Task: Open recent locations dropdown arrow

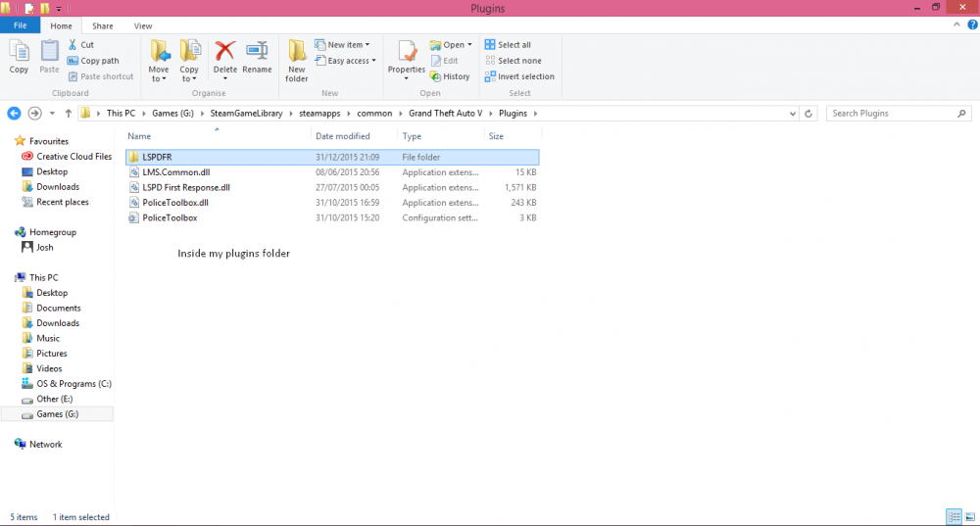Action: pos(52,113)
